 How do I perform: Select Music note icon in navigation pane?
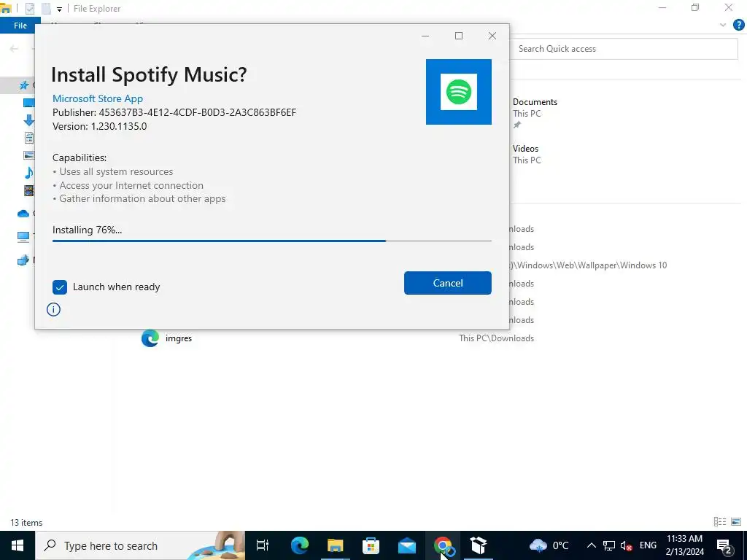28,172
